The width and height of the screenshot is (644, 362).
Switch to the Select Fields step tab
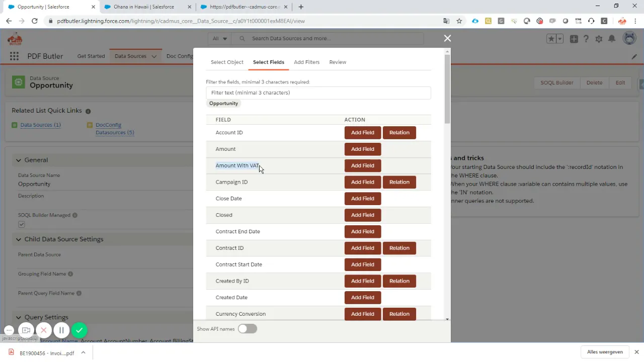pyautogui.click(x=269, y=62)
